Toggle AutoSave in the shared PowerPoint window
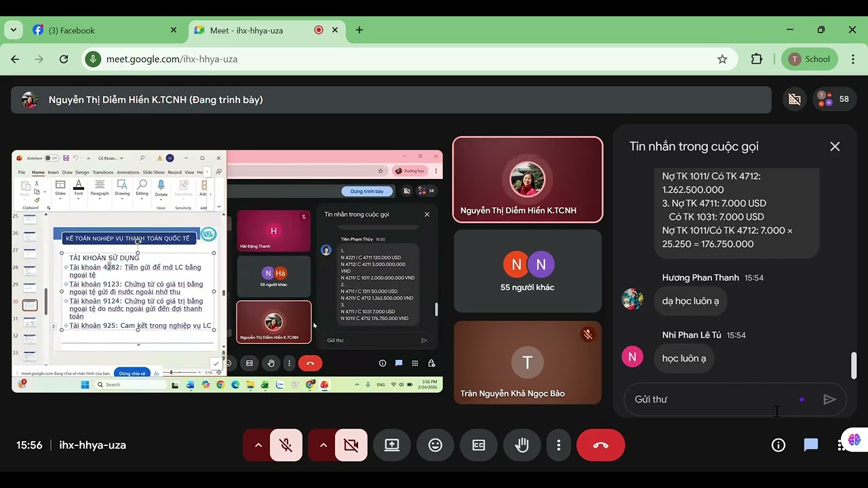Viewport: 868px width, 488px height. pyautogui.click(x=52, y=158)
